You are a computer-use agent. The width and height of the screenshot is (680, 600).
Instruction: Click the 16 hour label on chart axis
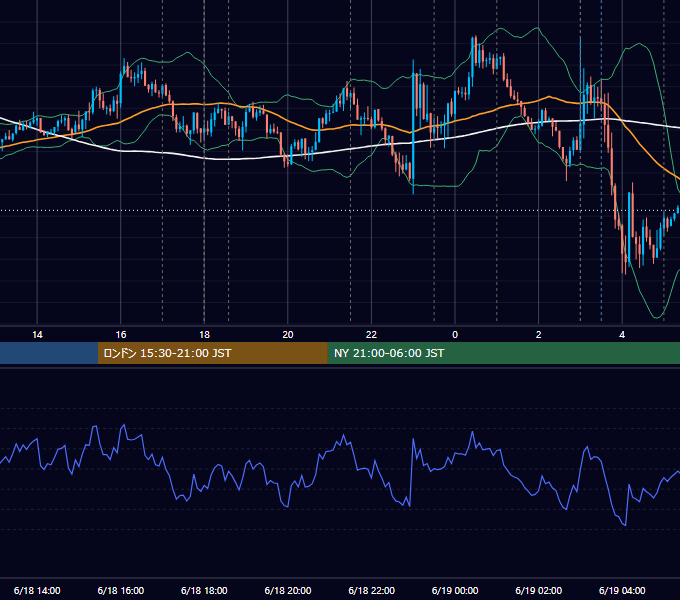pyautogui.click(x=121, y=335)
